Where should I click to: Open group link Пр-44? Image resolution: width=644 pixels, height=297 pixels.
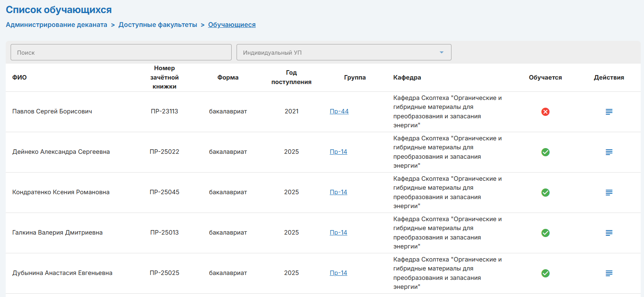click(x=339, y=111)
